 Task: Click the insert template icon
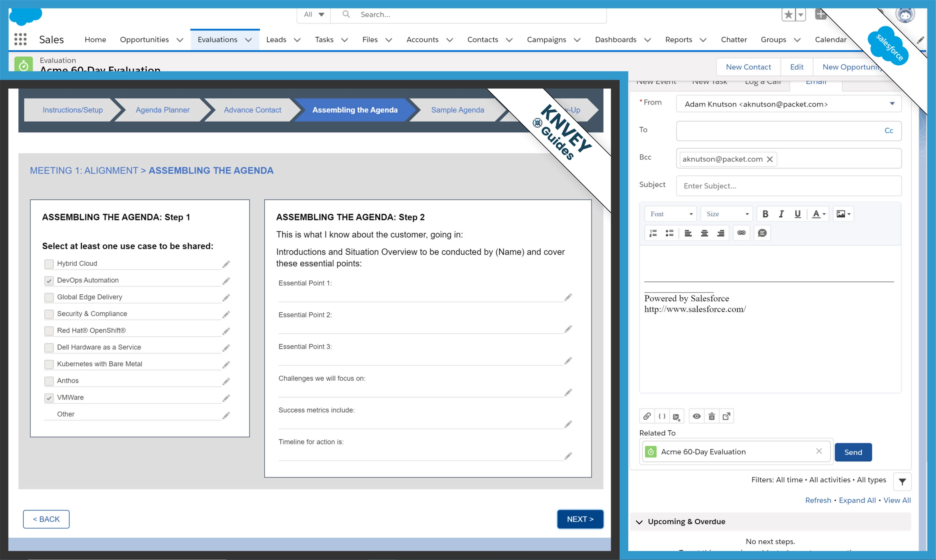tap(676, 416)
